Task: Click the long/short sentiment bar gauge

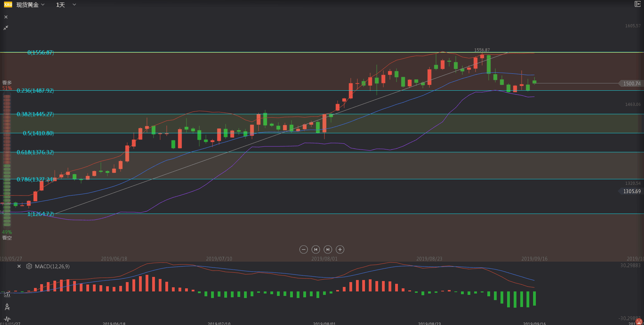Action: point(7,160)
